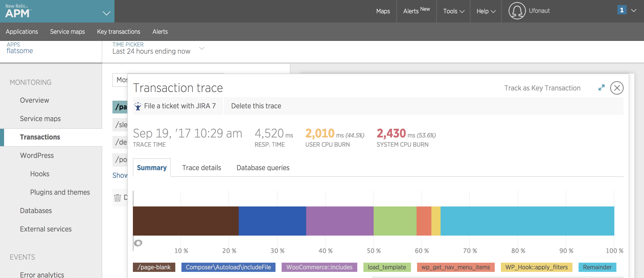Click the load_template legend label
This screenshot has width=644, height=278.
(x=387, y=267)
